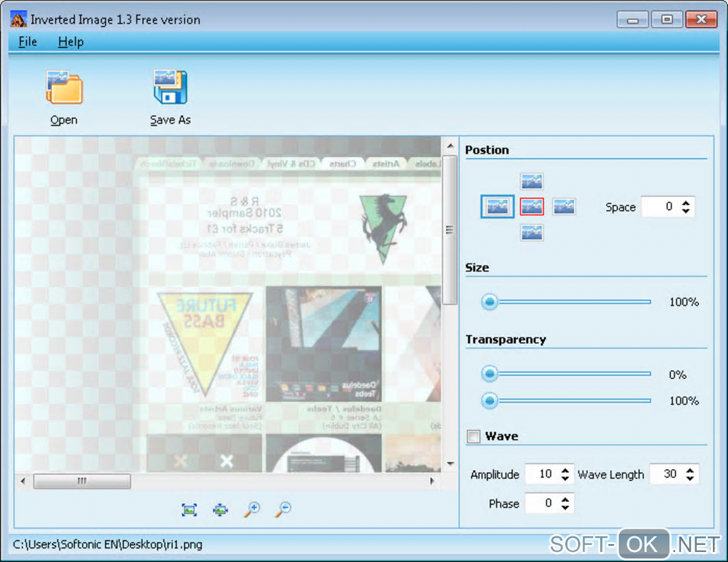Viewport: 728px width, 562px height.
Task: Click the horizontal scrollbar left arrow
Action: click(23, 481)
